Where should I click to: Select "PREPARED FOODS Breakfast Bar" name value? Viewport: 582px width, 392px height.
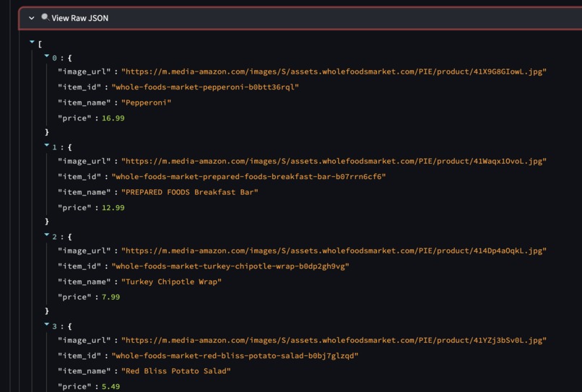(x=190, y=192)
